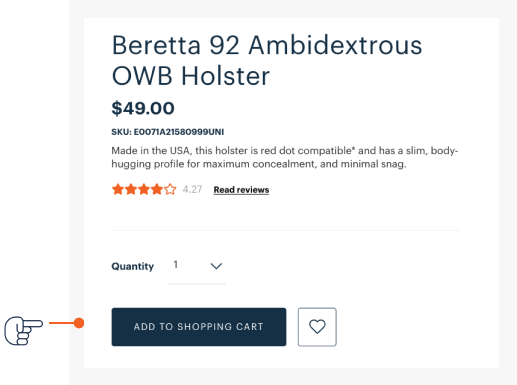Click the 4.27 rating score
Viewport: 517px width, 385px height.
pos(192,189)
